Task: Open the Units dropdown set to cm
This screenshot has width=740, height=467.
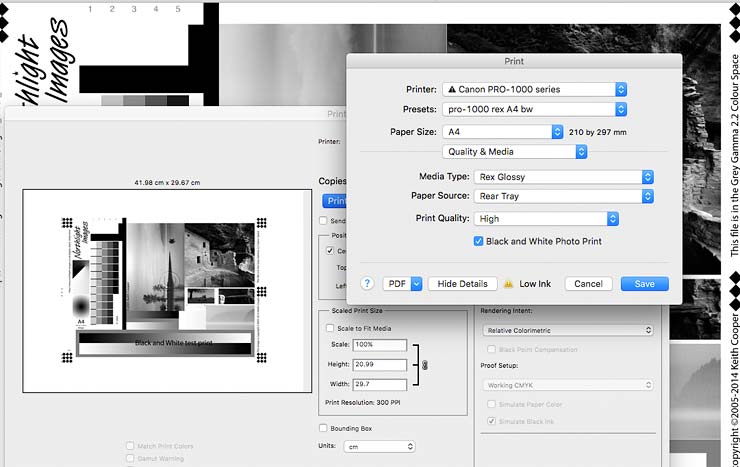Action: point(379,446)
